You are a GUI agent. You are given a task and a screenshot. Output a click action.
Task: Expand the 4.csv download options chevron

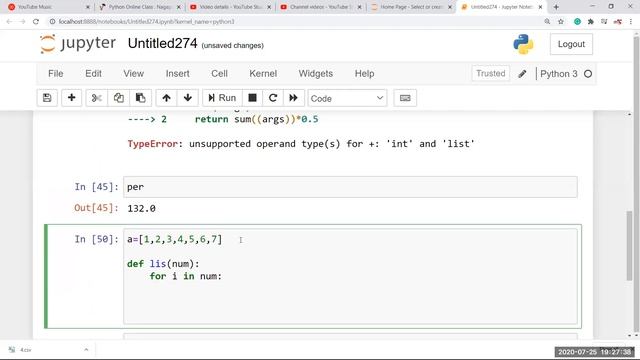(86, 350)
